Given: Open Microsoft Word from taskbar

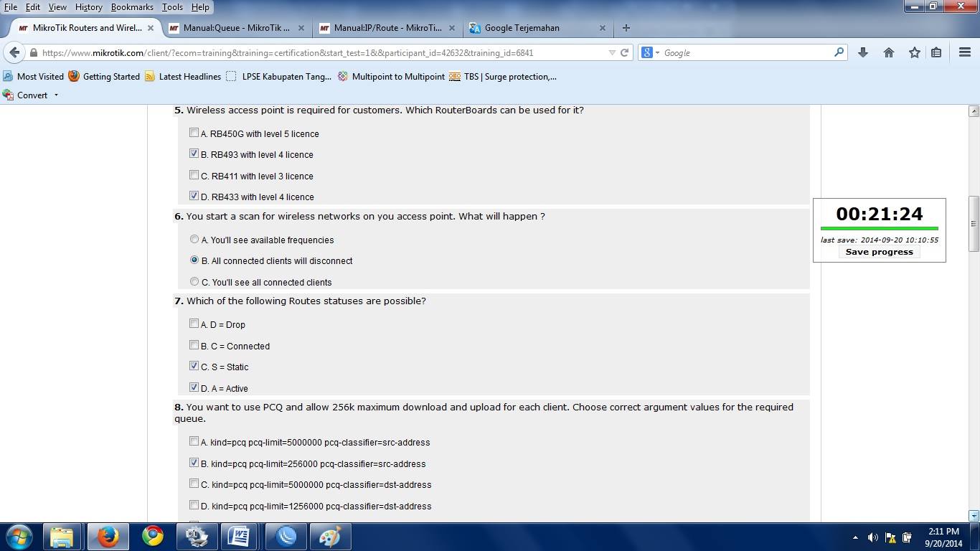Looking at the screenshot, I should 240,536.
